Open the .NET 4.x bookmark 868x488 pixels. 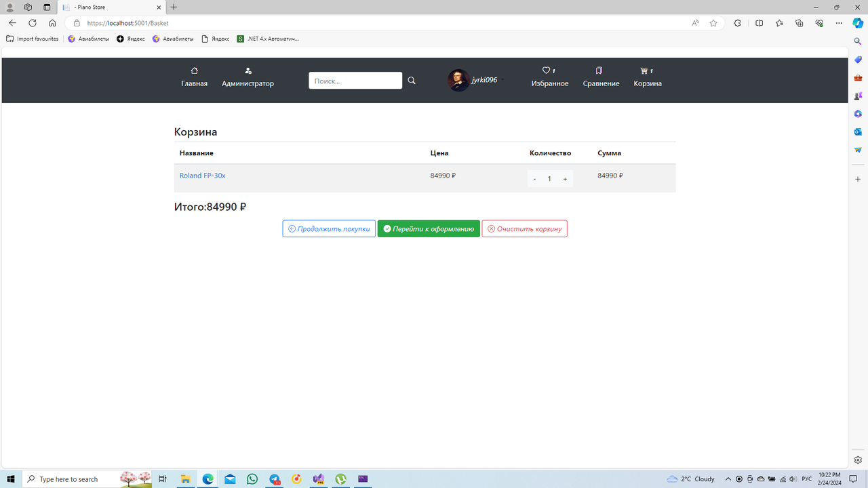(x=268, y=39)
